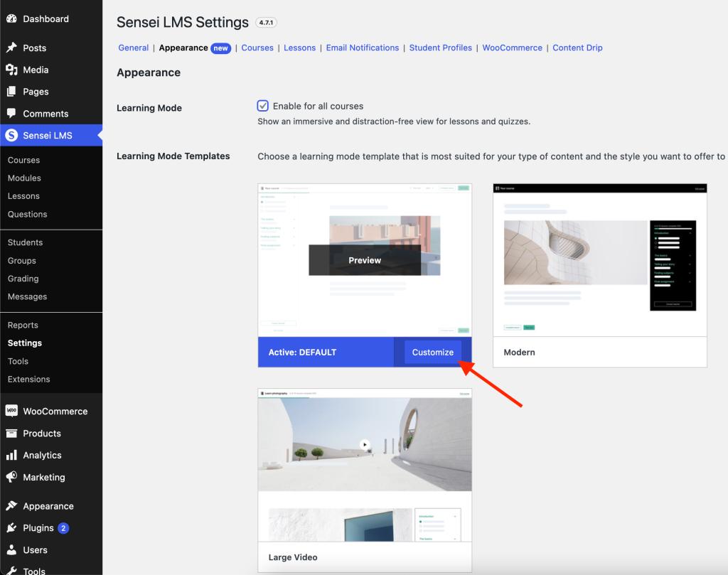The image size is (728, 575).
Task: Switch to Student Profiles tab
Action: (x=440, y=48)
